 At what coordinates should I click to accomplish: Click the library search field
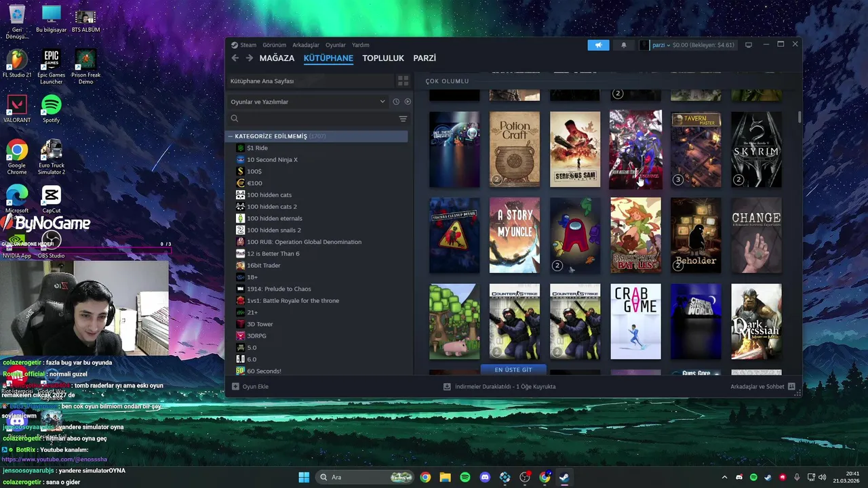(312, 119)
